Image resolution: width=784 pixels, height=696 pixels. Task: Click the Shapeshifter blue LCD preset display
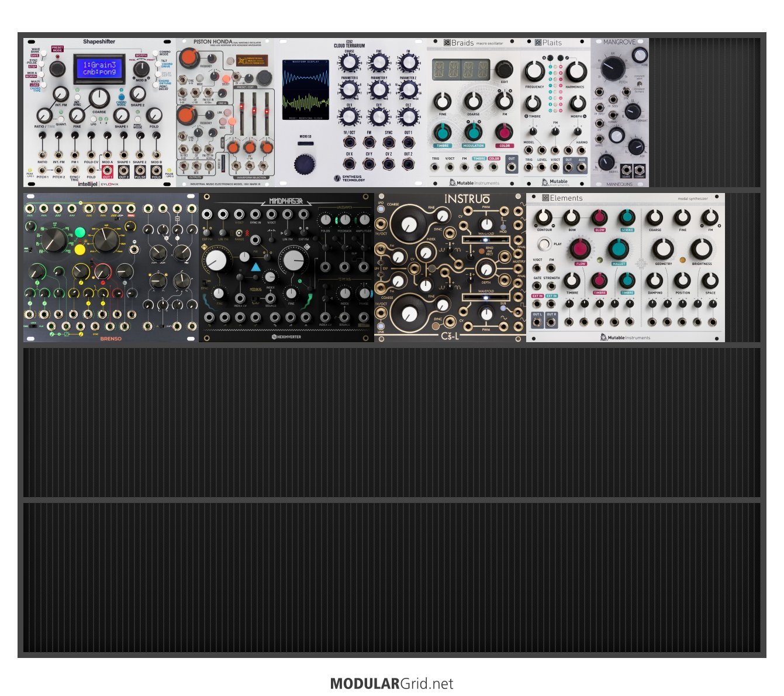click(99, 69)
